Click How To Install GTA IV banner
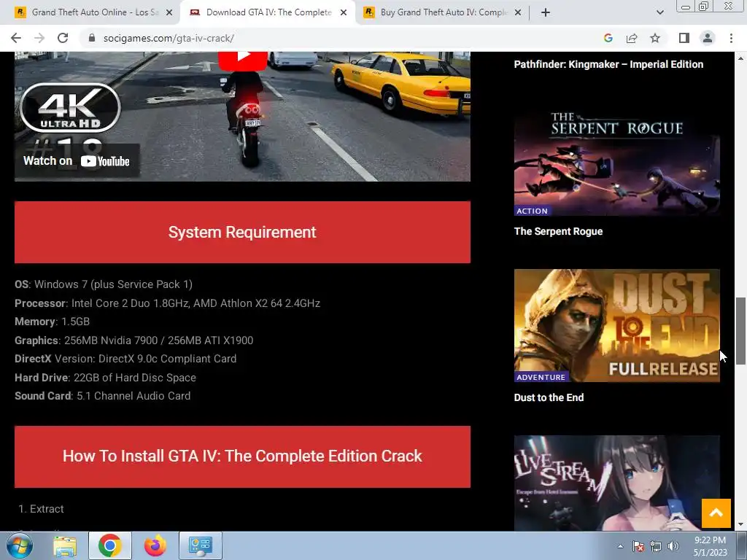This screenshot has width=747, height=560. coord(242,456)
